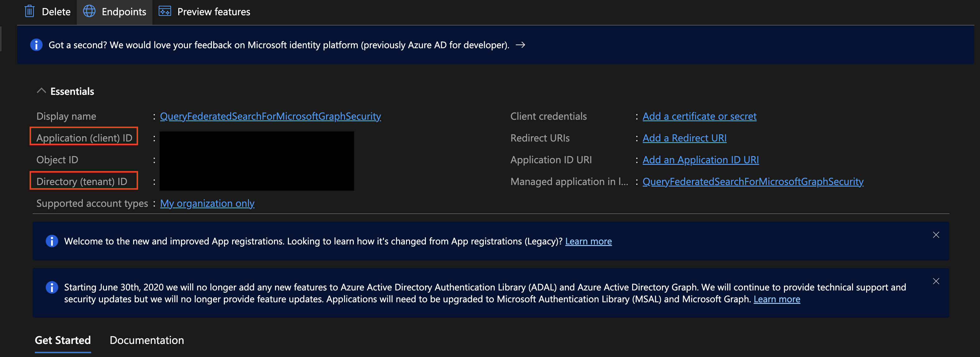980x357 pixels.
Task: Click the Redirect URIs label
Action: tap(540, 138)
